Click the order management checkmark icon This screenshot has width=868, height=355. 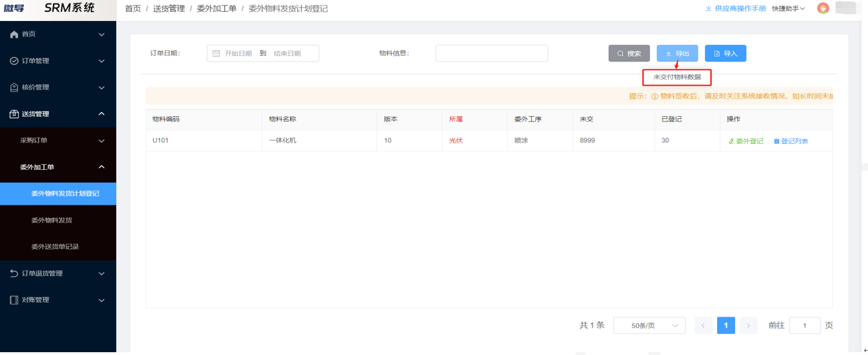pos(14,61)
